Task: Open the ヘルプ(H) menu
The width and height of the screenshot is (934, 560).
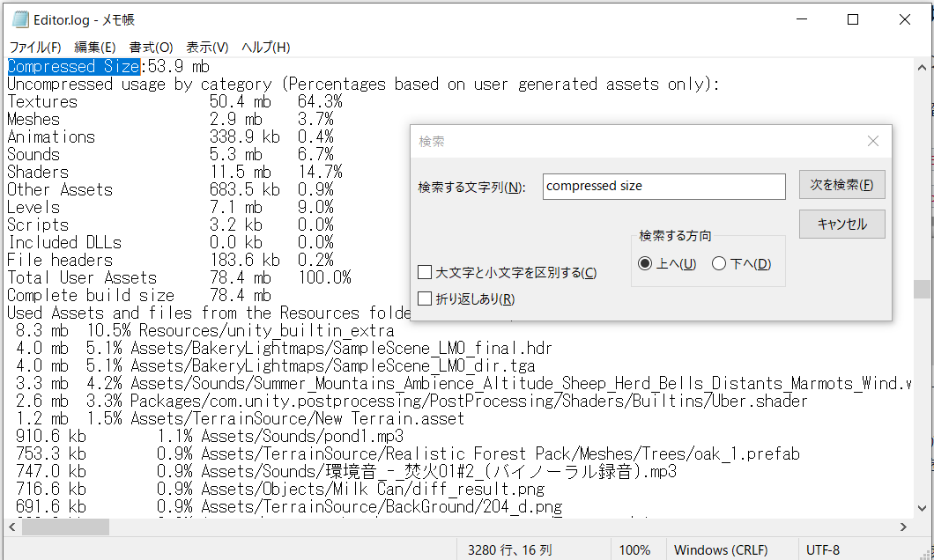Action: click(x=266, y=47)
